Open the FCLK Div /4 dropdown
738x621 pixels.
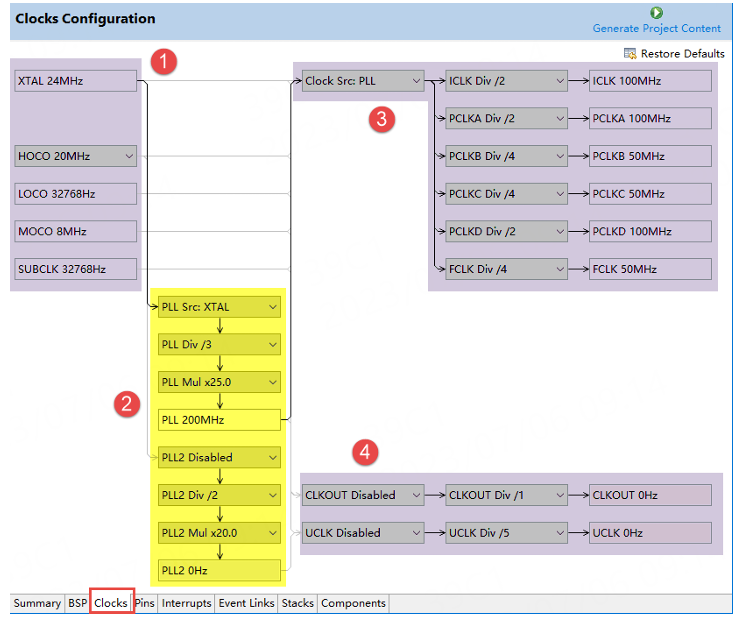506,269
